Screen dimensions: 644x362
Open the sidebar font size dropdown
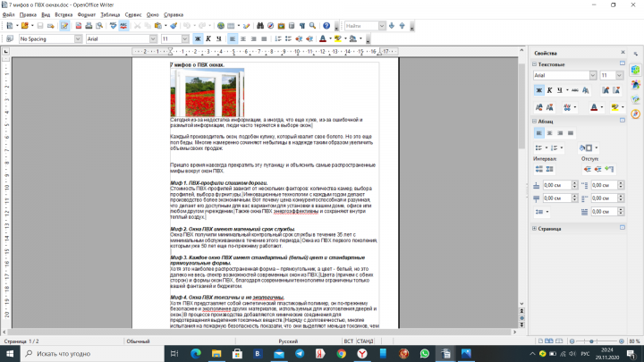point(619,75)
